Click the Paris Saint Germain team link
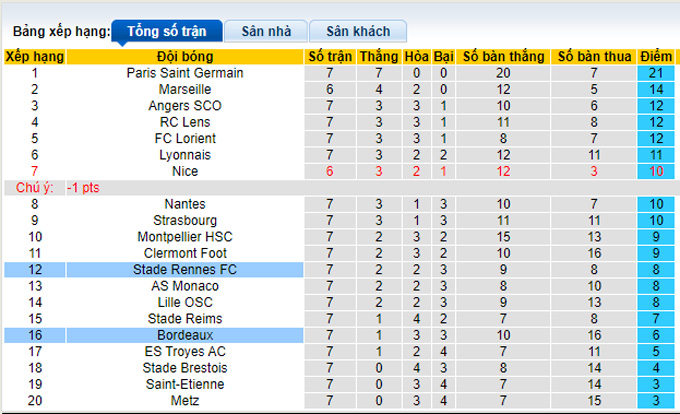680x414 pixels. [x=185, y=73]
